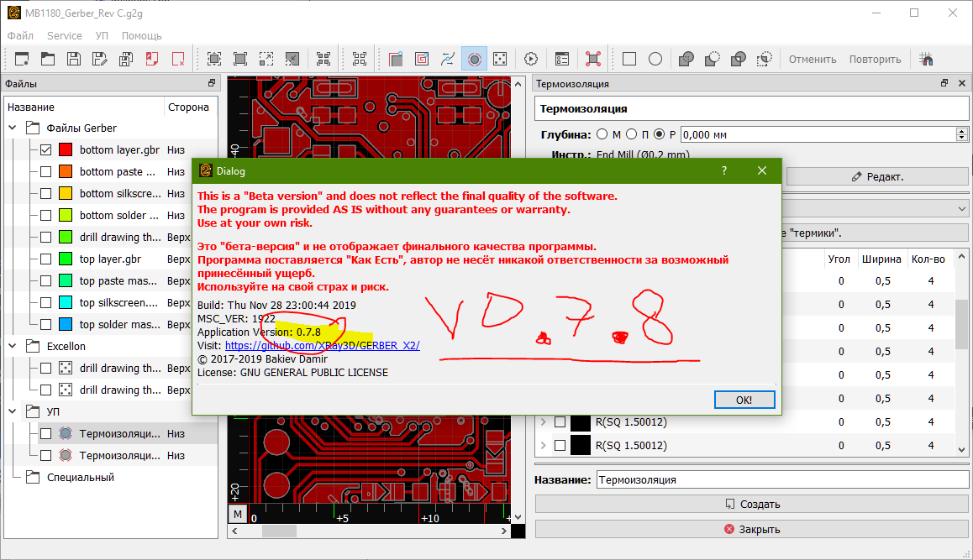Viewport: 973px width, 560px height.
Task: Select the Специальный folder in the tree
Action: pyautogui.click(x=81, y=477)
